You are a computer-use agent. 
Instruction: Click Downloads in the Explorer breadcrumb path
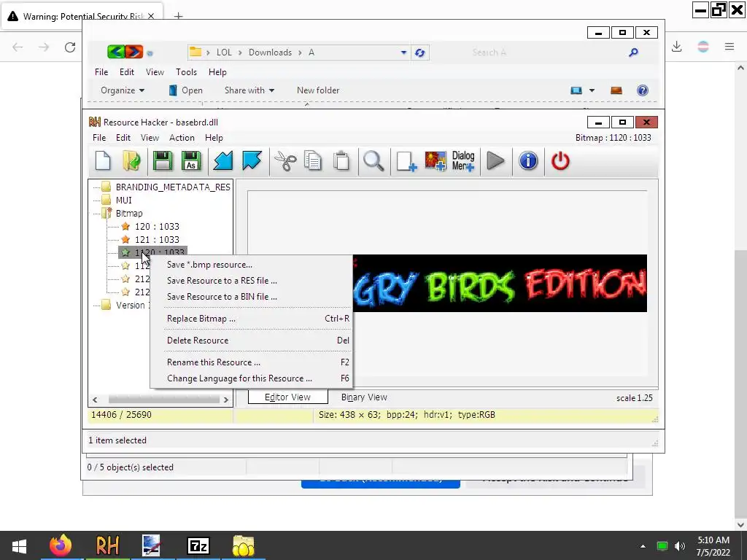270,52
